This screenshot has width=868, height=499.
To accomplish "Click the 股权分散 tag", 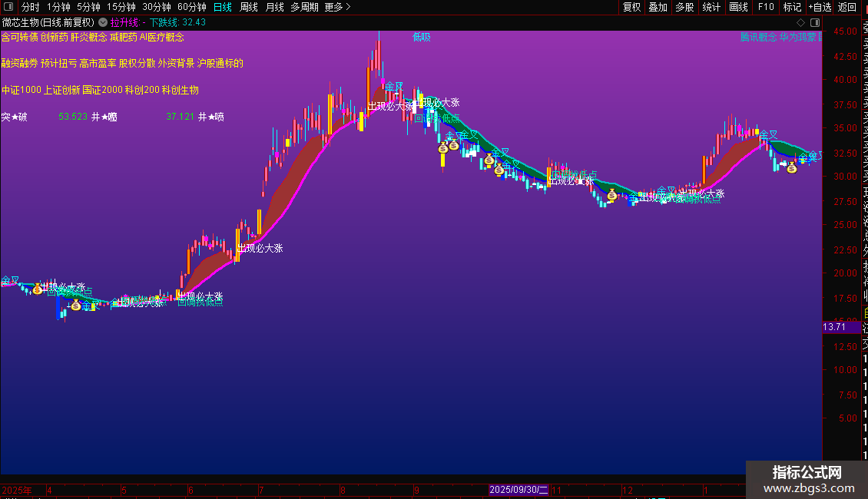I will [137, 63].
